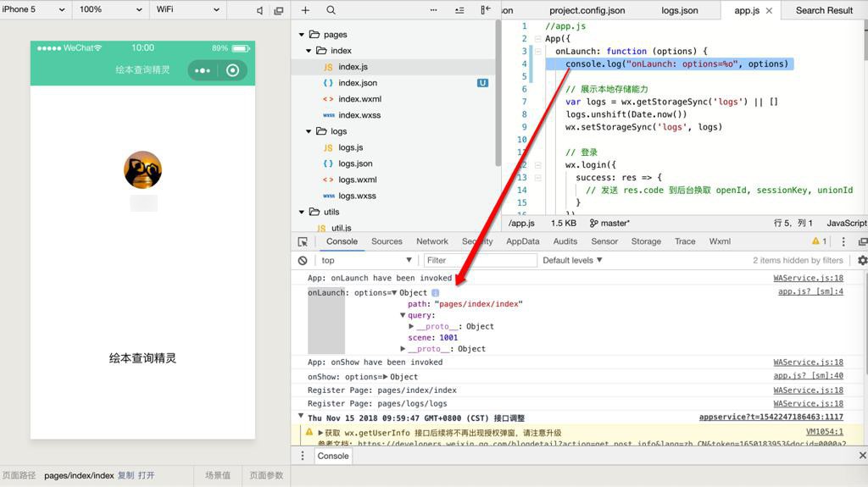Image resolution: width=868 pixels, height=487 pixels.
Task: Open the Storage devtools tab
Action: click(646, 241)
